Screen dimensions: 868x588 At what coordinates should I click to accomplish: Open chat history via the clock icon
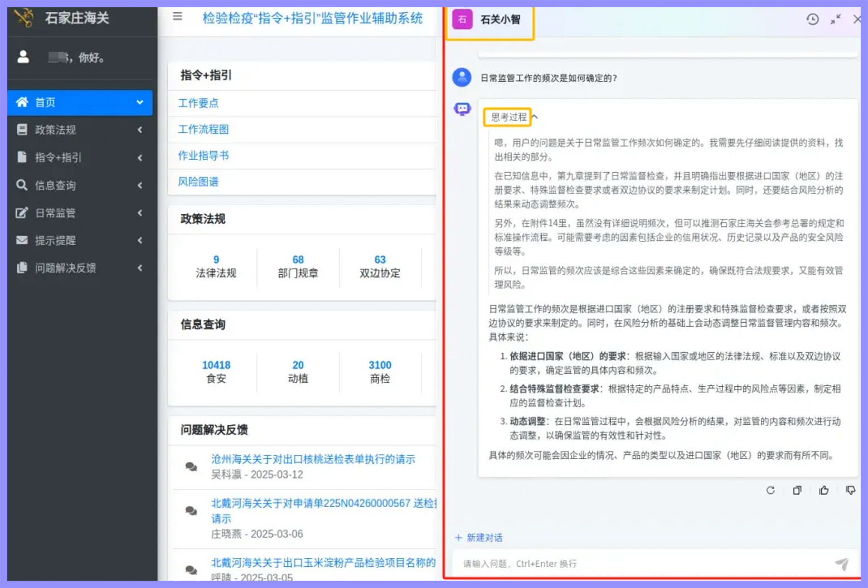point(812,20)
